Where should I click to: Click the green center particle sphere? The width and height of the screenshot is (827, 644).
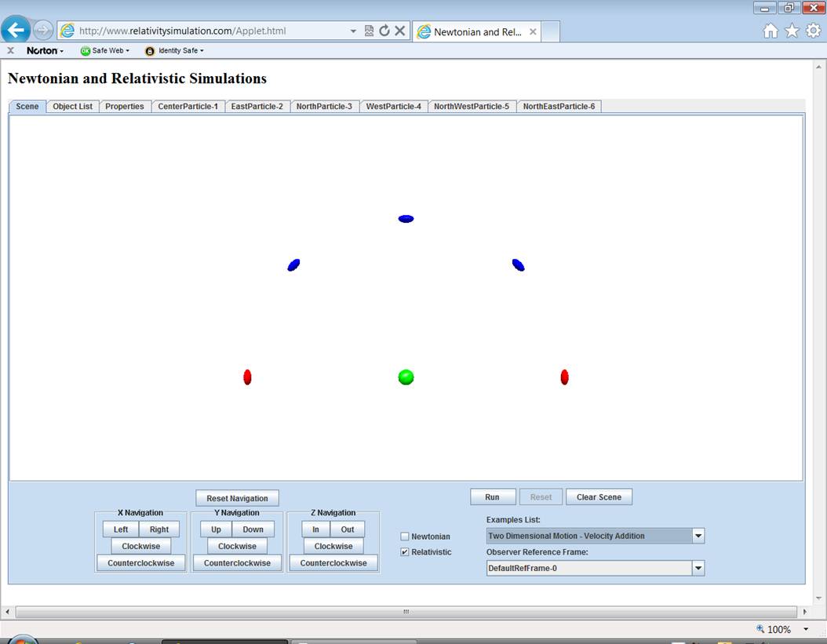coord(406,377)
